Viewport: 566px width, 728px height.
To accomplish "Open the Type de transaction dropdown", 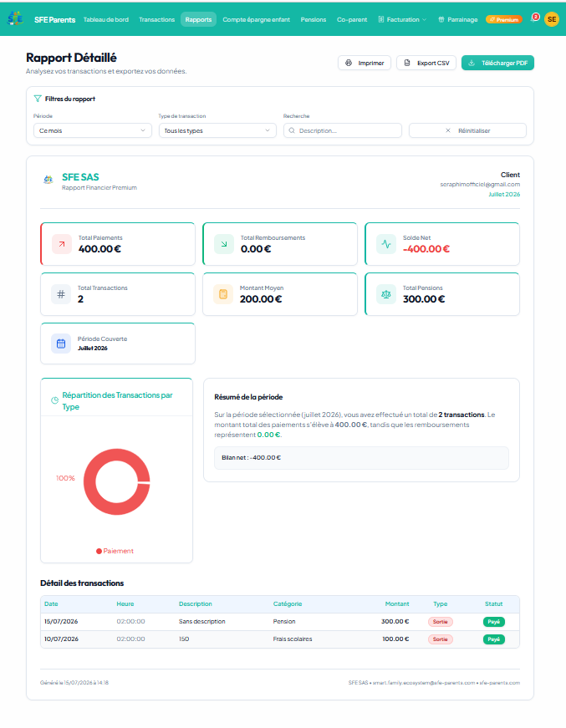I will point(217,130).
